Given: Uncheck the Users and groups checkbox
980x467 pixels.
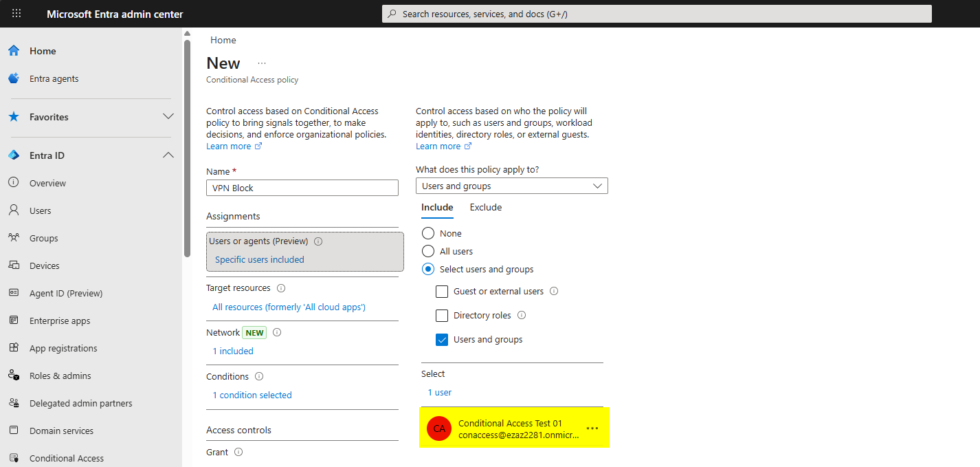Looking at the screenshot, I should [x=442, y=340].
